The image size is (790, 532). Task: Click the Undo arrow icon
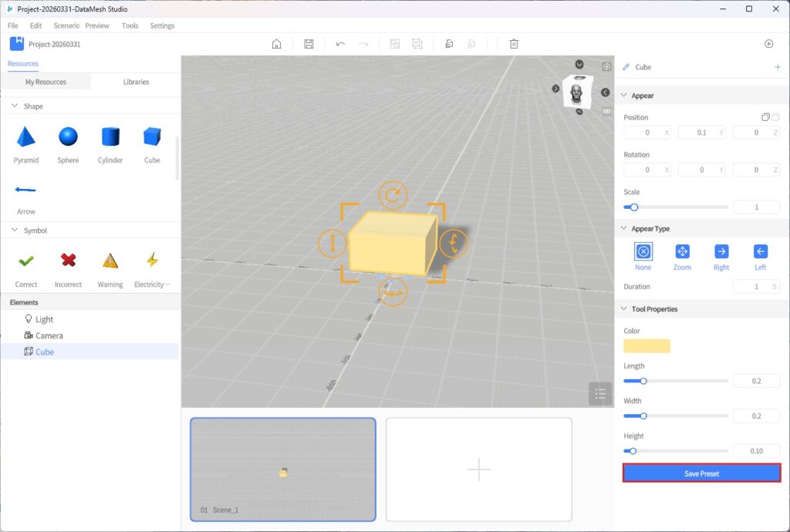click(x=340, y=44)
